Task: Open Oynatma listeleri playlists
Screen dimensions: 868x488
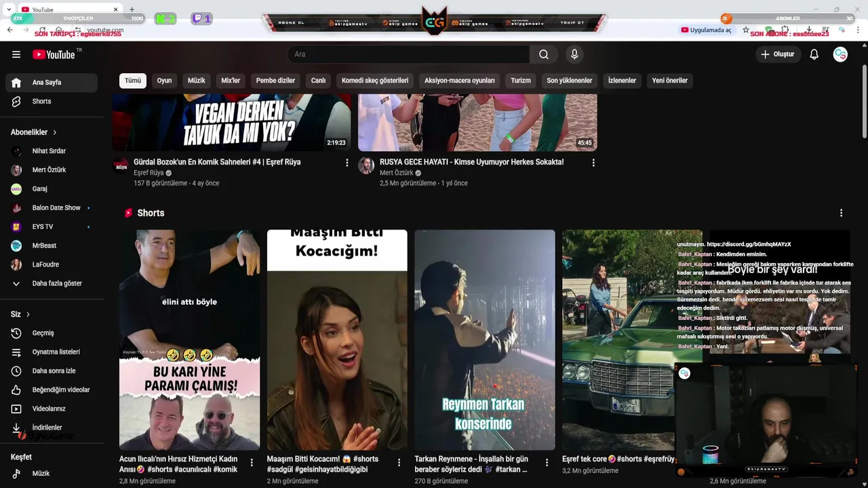Action: point(52,352)
